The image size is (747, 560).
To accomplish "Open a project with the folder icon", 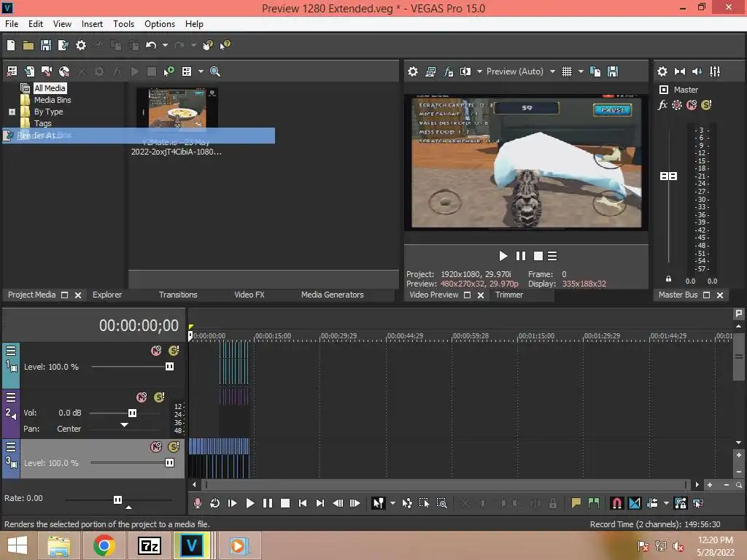I will (x=28, y=45).
